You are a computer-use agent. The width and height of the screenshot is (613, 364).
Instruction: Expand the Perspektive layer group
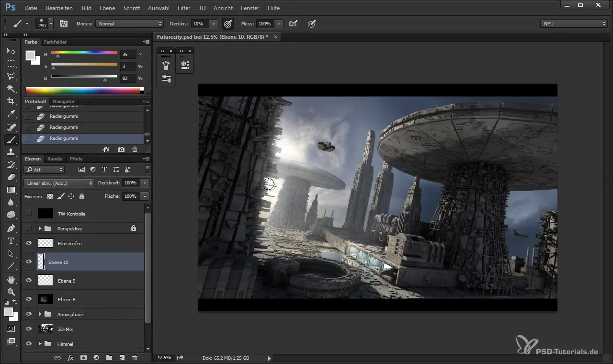coord(40,228)
